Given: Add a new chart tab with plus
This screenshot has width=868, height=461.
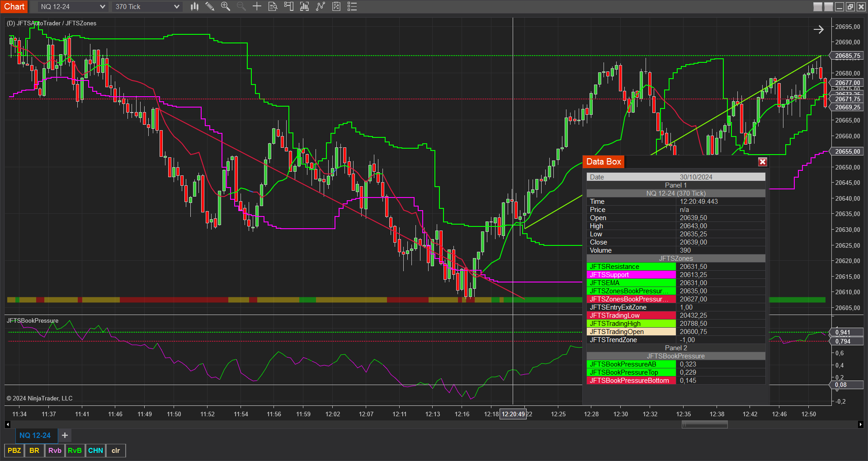Looking at the screenshot, I should [x=65, y=435].
